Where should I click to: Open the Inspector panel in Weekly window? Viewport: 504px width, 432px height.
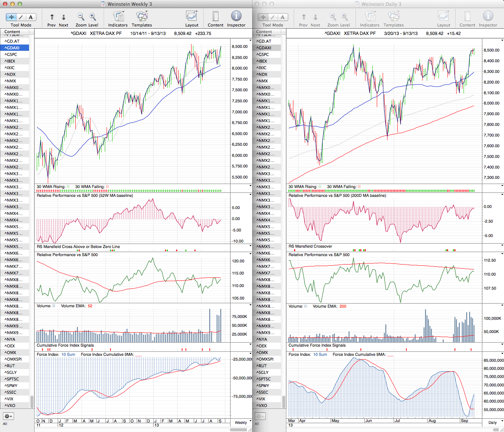[x=236, y=17]
